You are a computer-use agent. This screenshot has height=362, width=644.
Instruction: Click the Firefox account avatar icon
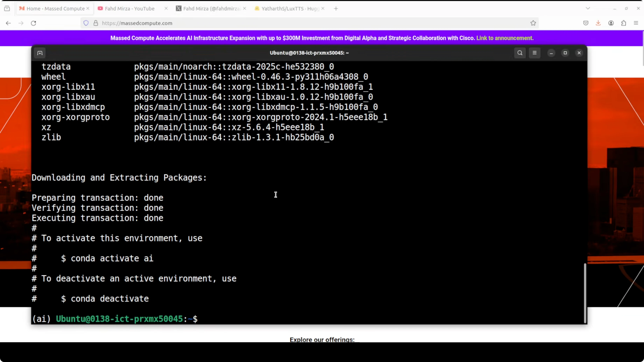pos(611,23)
